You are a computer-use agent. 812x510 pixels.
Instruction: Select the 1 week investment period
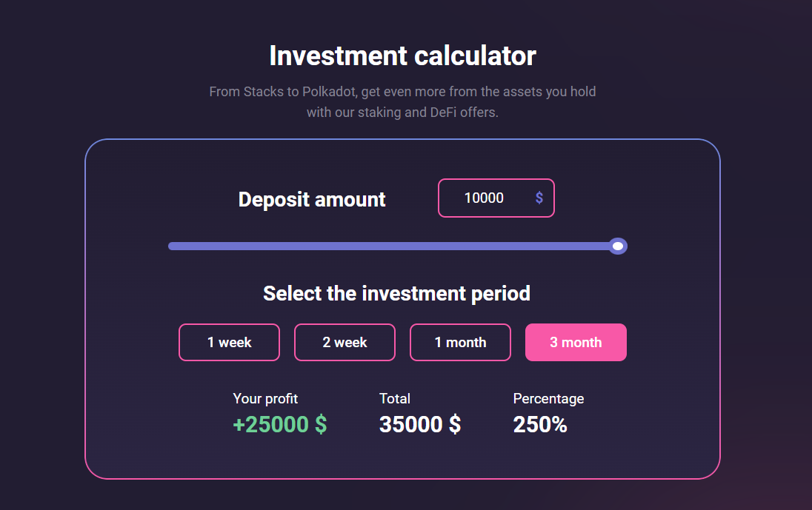pyautogui.click(x=229, y=343)
